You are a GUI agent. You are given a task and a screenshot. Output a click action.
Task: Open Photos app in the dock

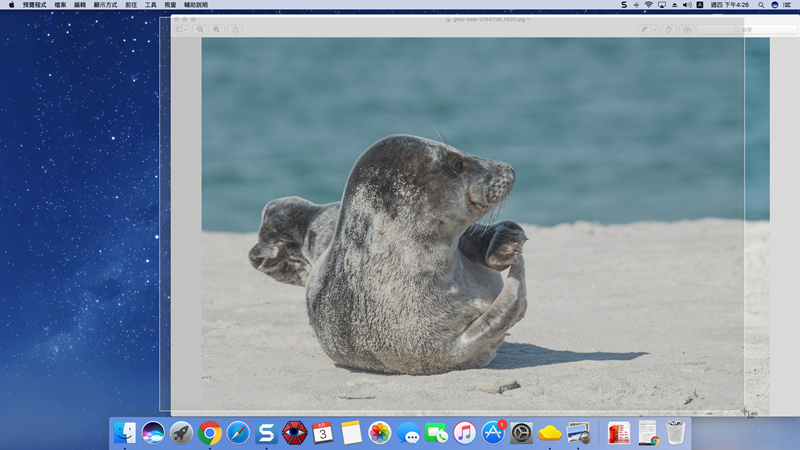coord(380,433)
